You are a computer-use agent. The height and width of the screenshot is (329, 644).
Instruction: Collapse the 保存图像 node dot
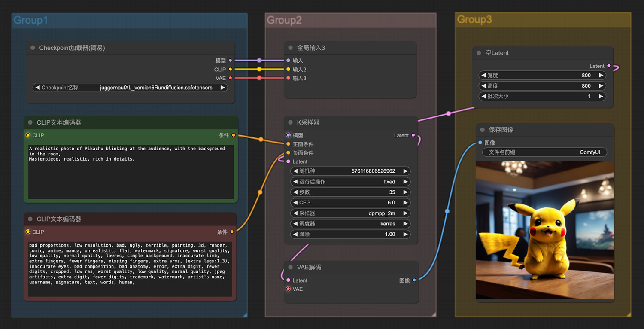coord(483,130)
